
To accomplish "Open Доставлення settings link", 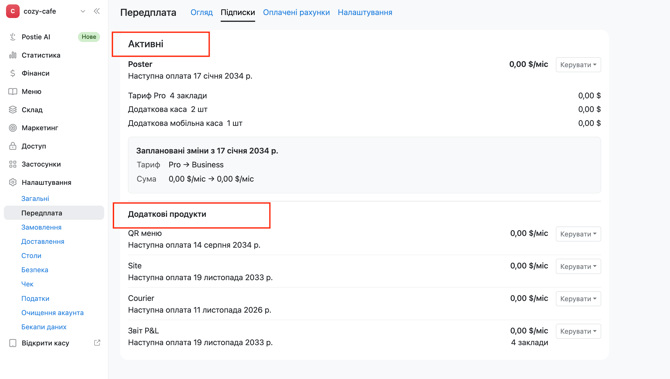I will pyautogui.click(x=43, y=241).
